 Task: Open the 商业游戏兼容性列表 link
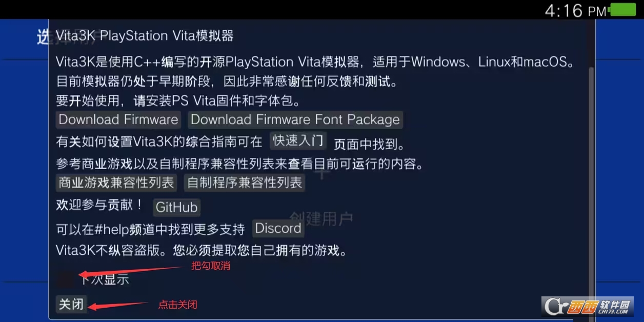[x=116, y=183]
